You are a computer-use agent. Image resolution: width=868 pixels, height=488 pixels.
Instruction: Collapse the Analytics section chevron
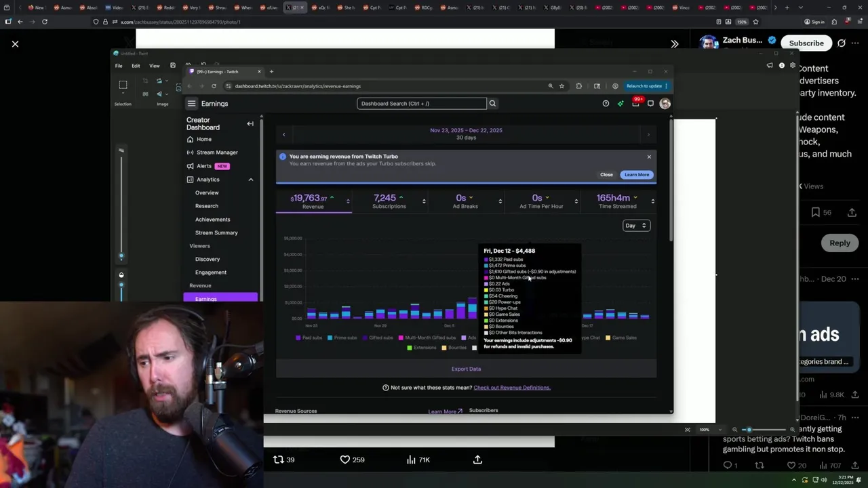click(251, 180)
